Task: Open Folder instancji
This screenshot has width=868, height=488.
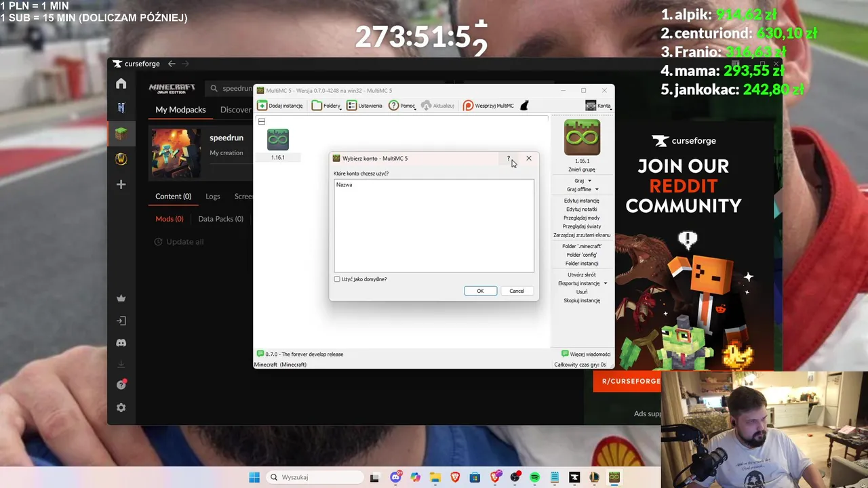Action: click(x=582, y=263)
